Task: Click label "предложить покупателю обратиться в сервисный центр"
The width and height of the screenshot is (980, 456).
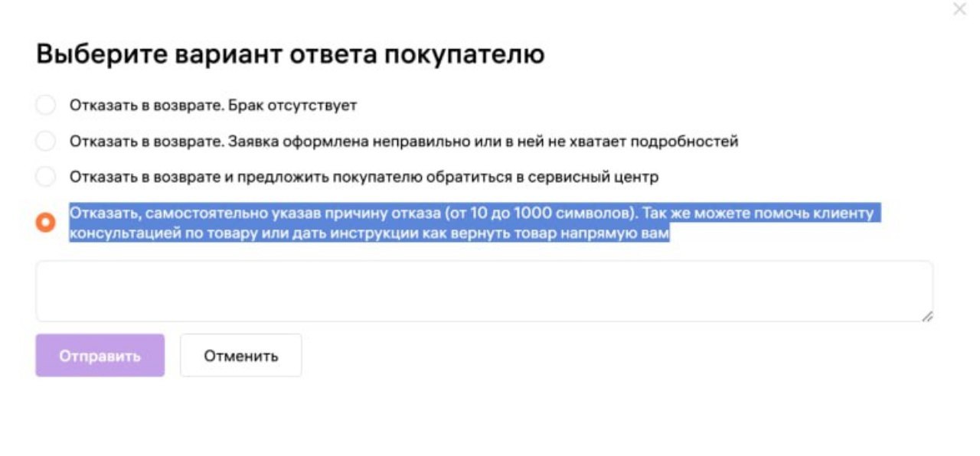Action: coord(364,177)
